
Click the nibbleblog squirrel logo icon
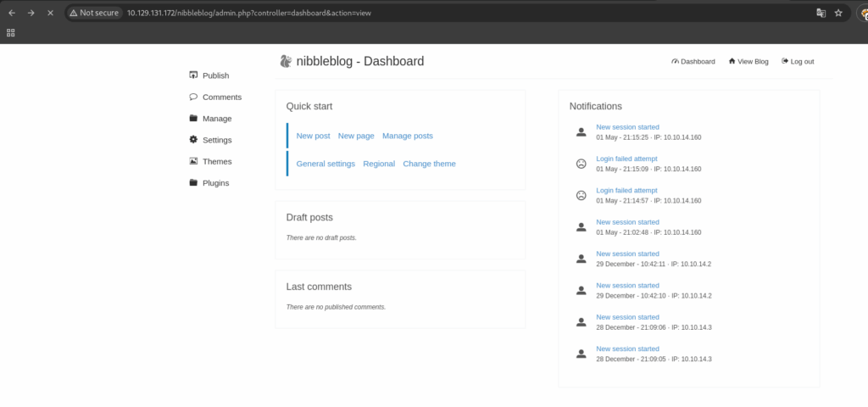click(286, 61)
